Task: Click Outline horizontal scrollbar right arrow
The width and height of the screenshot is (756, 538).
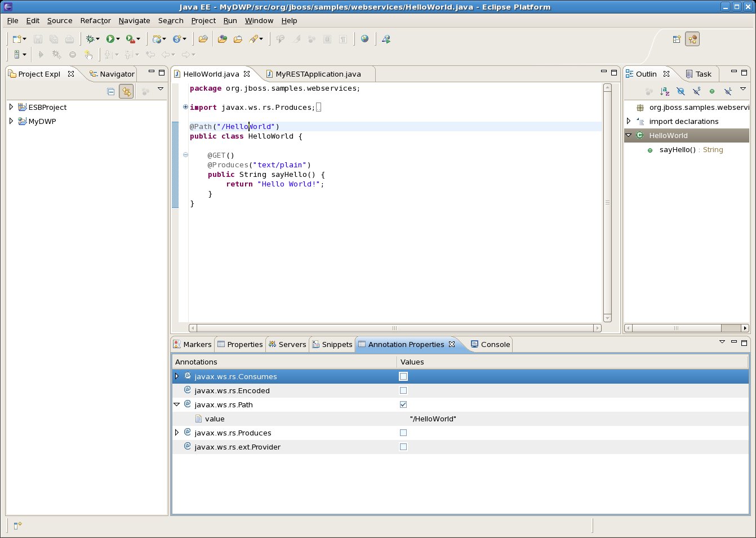Action: tap(745, 328)
